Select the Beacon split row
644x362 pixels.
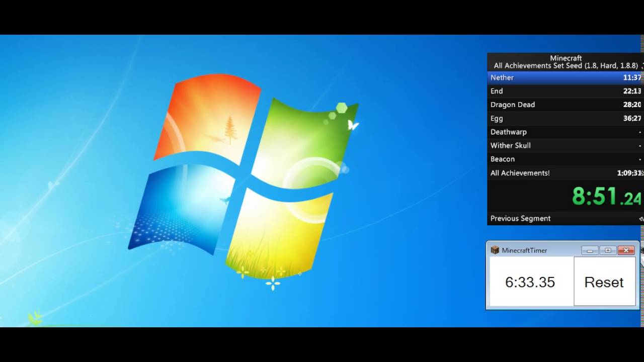(566, 159)
